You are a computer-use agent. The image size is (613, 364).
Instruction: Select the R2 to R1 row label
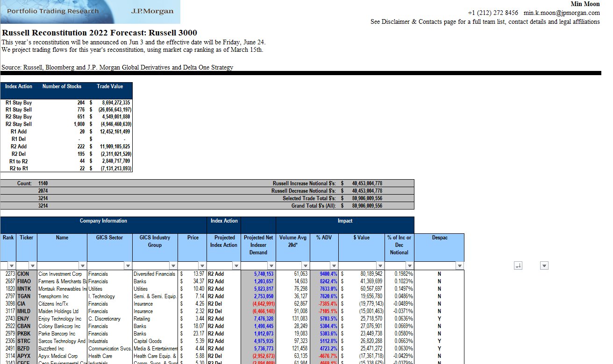tap(19, 168)
